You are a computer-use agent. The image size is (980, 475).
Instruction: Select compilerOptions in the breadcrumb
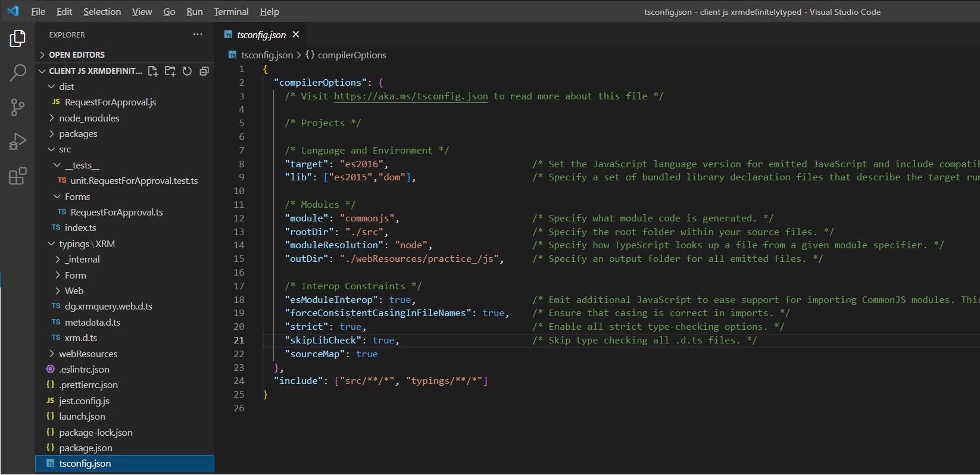click(351, 55)
